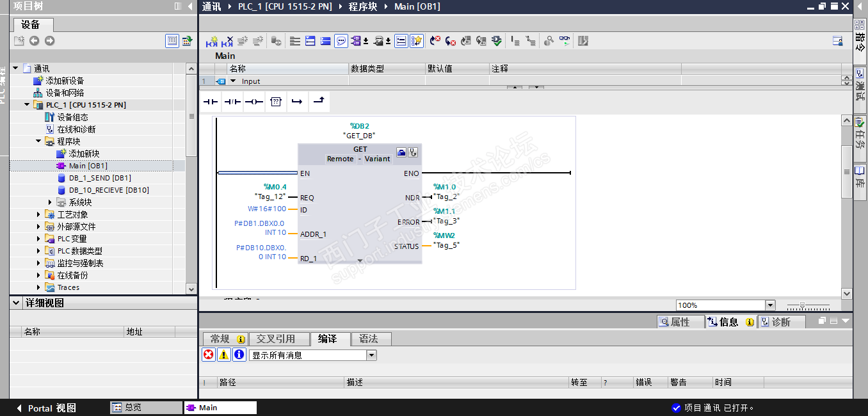Open 设备和网络 in project tree

point(65,93)
